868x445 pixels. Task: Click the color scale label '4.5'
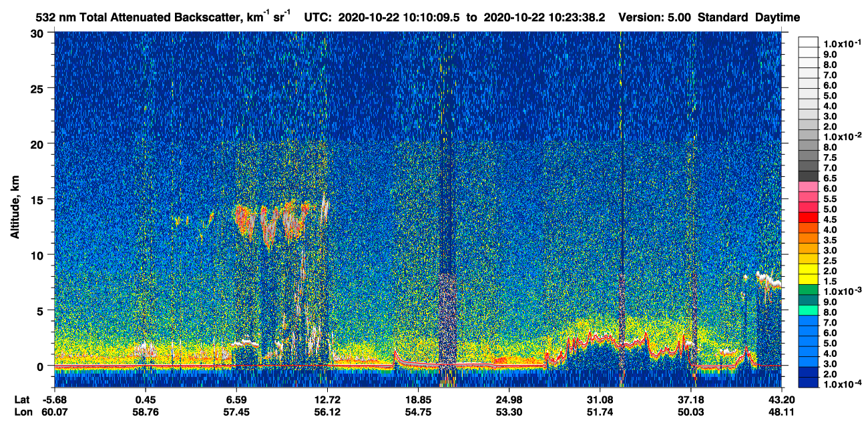pyautogui.click(x=831, y=219)
